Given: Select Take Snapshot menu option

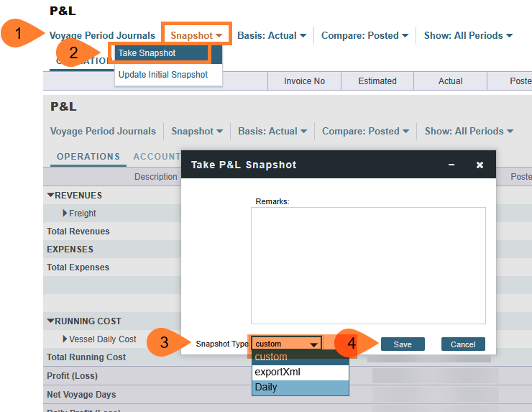Looking at the screenshot, I should point(158,53).
